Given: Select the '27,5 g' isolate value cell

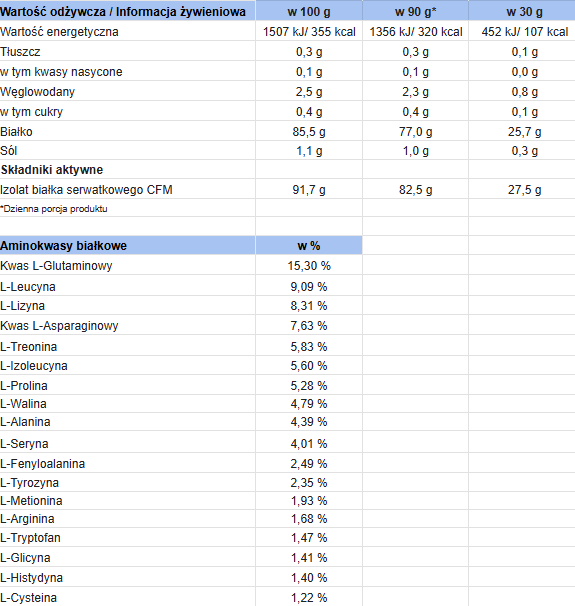Looking at the screenshot, I should pos(522,189).
